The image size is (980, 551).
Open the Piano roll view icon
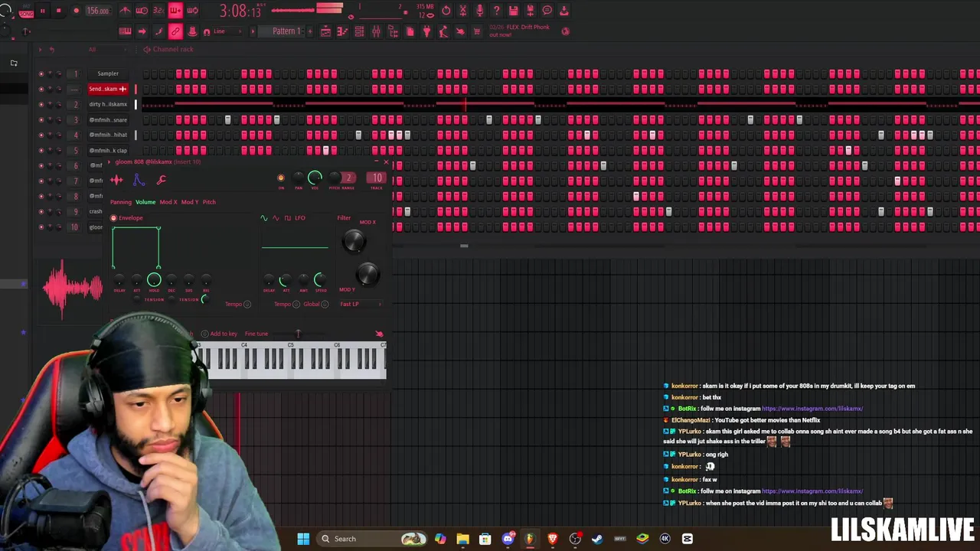(342, 31)
